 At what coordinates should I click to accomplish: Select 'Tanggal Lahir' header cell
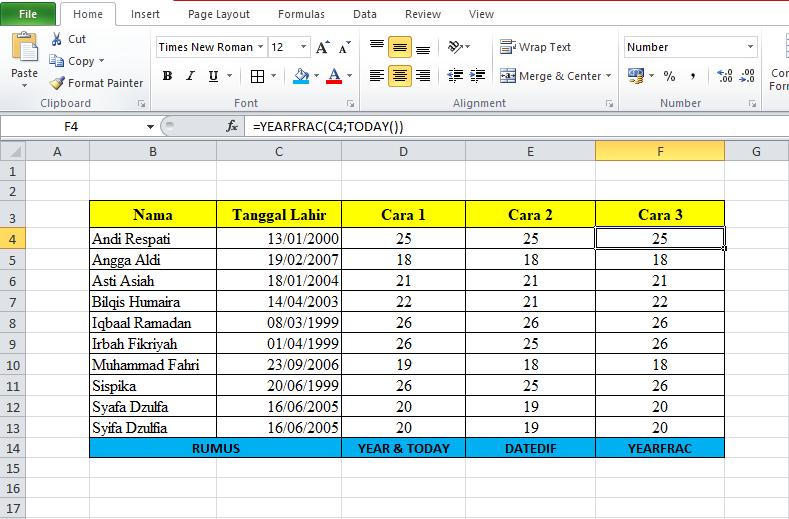(279, 214)
